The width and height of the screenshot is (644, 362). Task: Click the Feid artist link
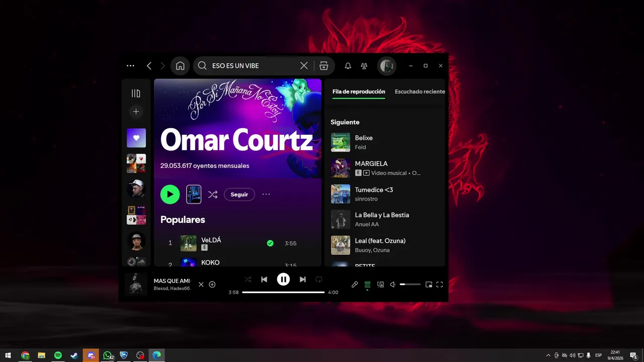[360, 147]
